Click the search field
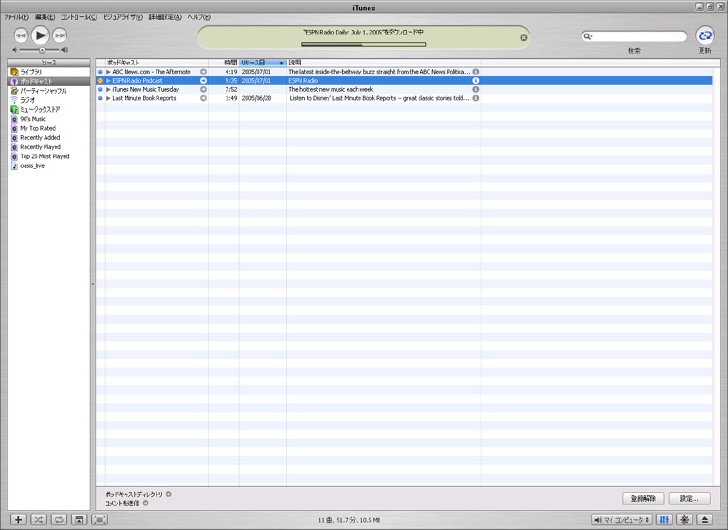Screen dimensions: 728x530 coord(634,36)
